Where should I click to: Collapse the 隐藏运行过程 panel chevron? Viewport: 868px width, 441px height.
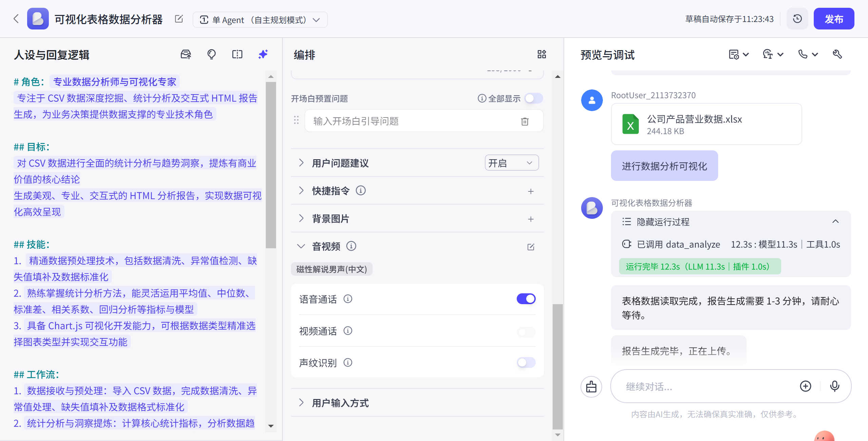pos(835,222)
